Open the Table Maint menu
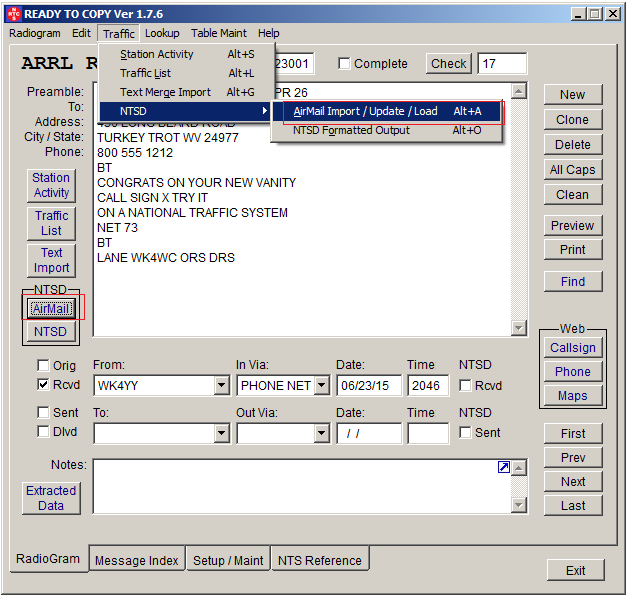Image resolution: width=627 pixels, height=597 pixels. coord(219,33)
